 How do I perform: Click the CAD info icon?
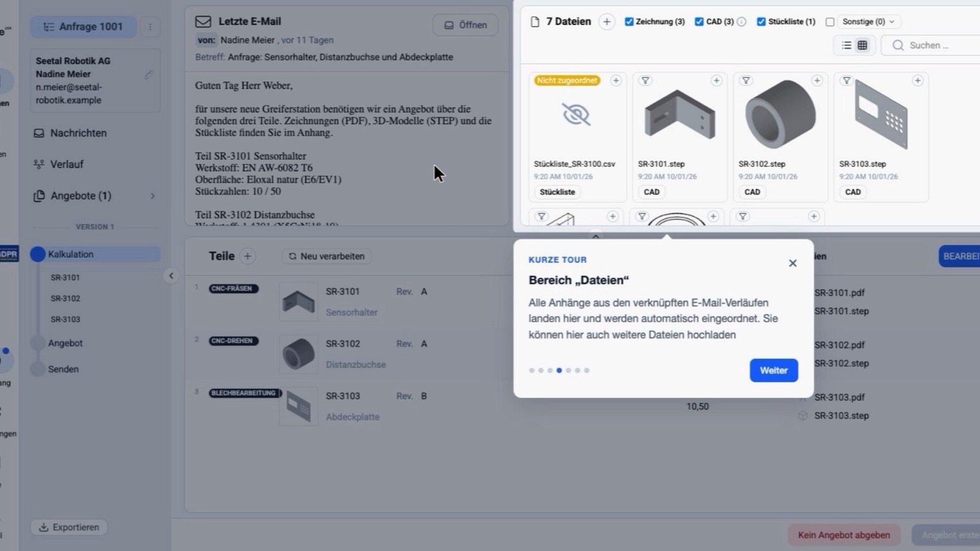pyautogui.click(x=742, y=21)
